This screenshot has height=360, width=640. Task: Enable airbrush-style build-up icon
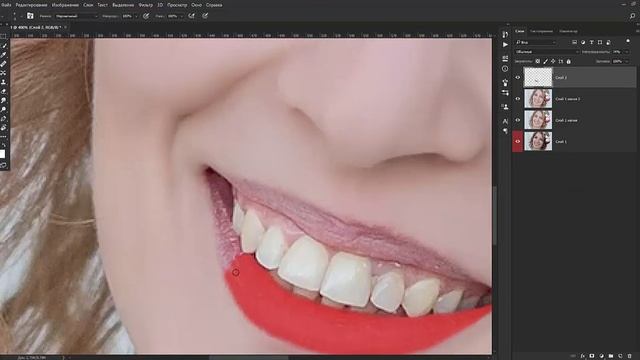coord(191,16)
